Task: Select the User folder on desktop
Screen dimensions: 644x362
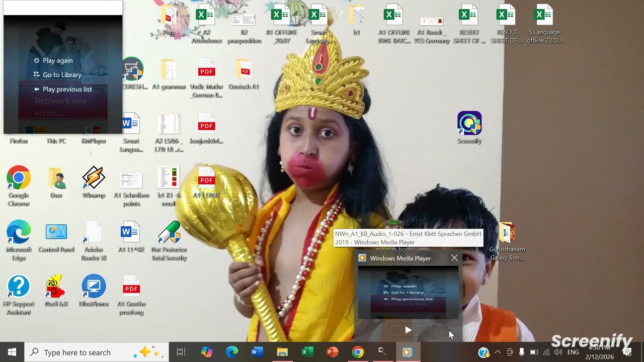Action: 56,183
